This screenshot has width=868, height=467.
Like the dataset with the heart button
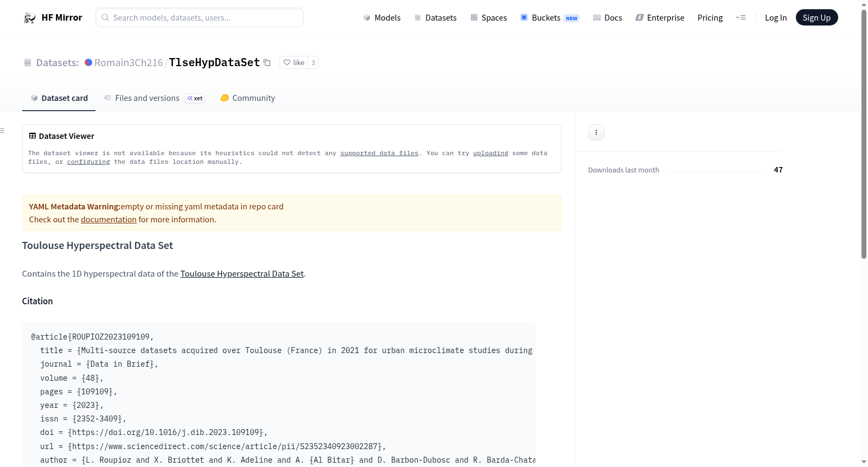(x=293, y=62)
